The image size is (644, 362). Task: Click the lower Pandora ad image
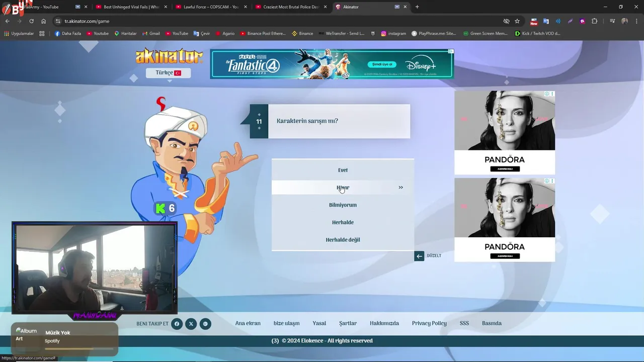[x=505, y=208]
